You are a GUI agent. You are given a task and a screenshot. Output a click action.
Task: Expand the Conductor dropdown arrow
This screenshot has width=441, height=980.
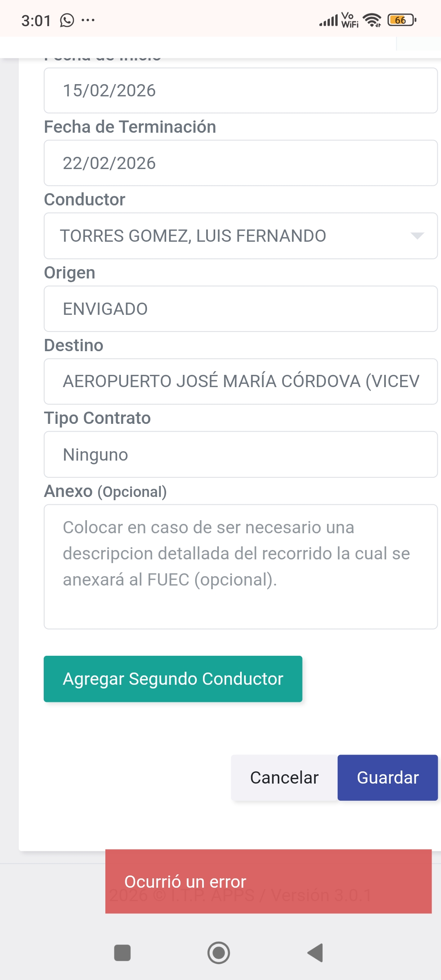coord(417,236)
